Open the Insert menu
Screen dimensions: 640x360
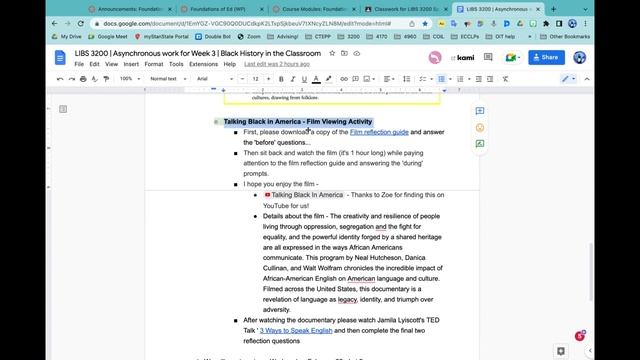point(131,64)
